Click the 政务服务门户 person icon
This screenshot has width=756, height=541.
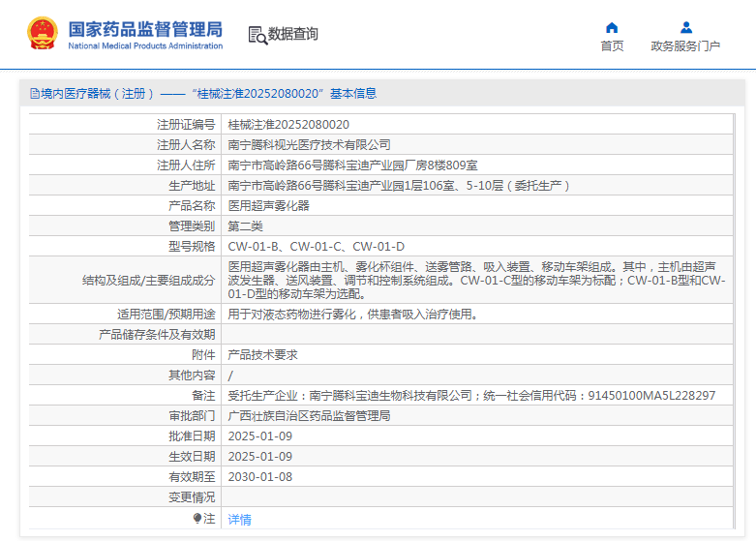[x=685, y=27]
